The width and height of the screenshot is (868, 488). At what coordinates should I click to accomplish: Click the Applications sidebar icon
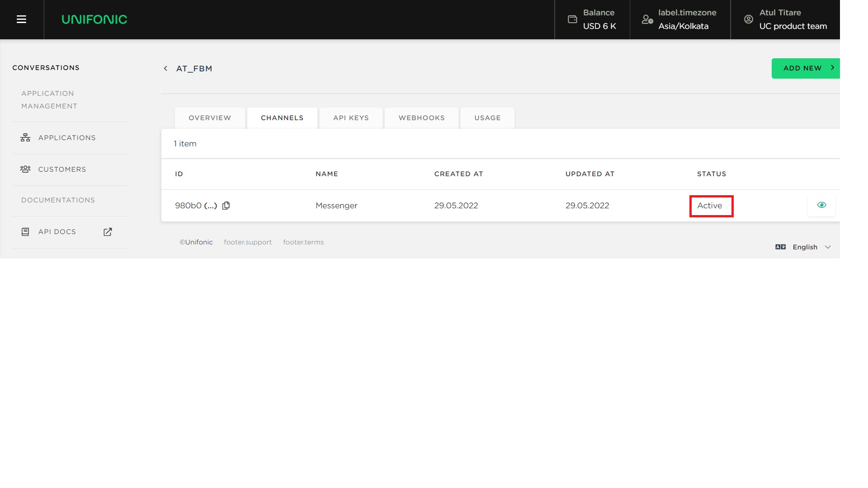click(25, 138)
